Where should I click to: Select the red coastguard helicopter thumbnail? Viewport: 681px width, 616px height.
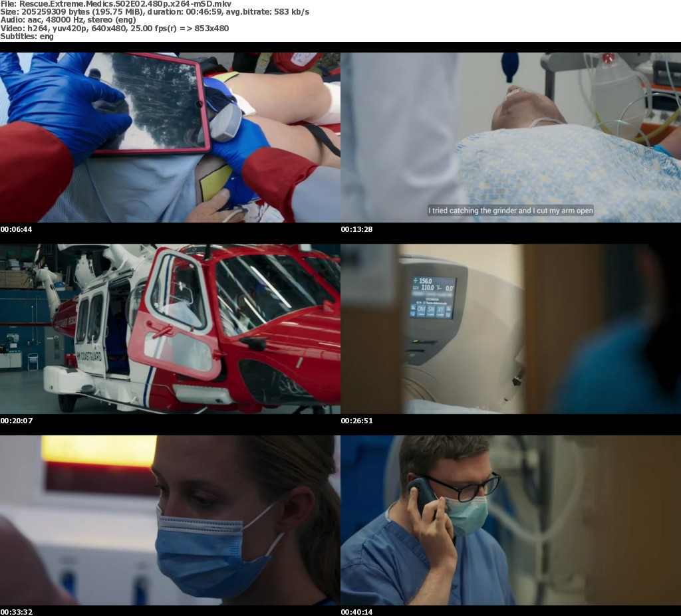coord(170,328)
